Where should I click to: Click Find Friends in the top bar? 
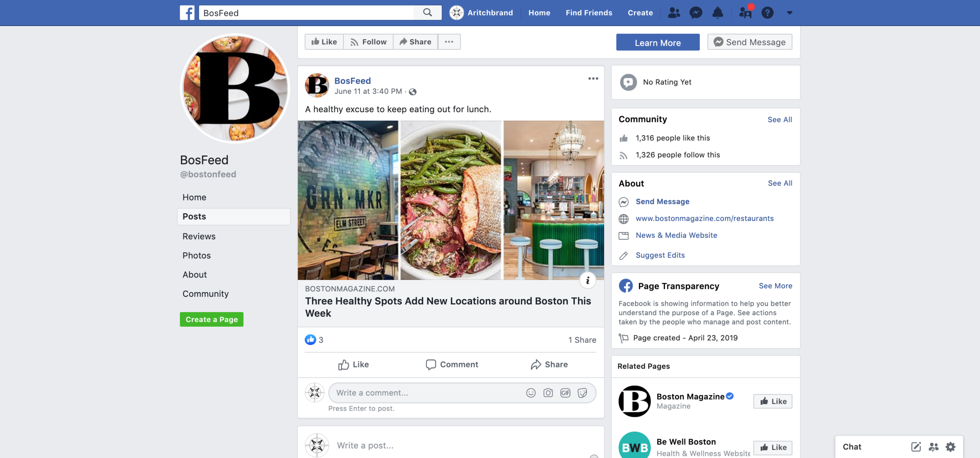589,13
